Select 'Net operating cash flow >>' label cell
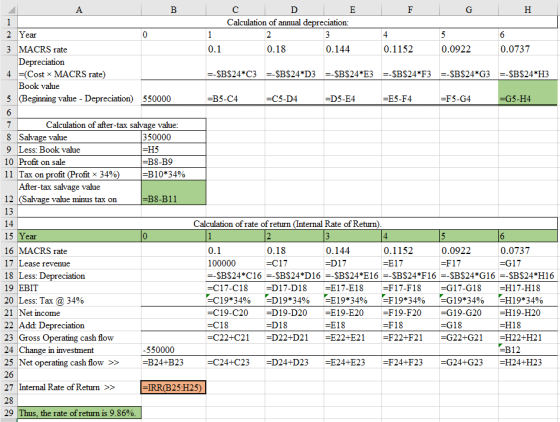Screen dimensions: 560x422 pyautogui.click(x=79, y=362)
